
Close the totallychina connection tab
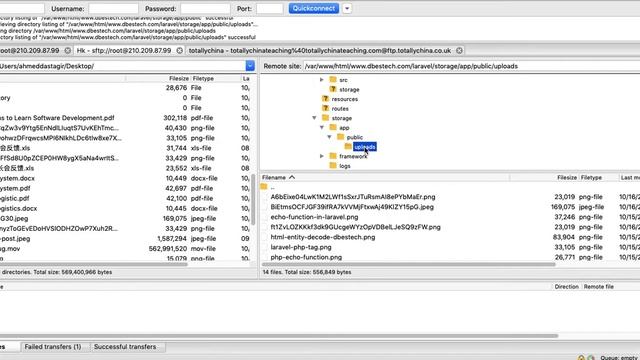(459, 51)
